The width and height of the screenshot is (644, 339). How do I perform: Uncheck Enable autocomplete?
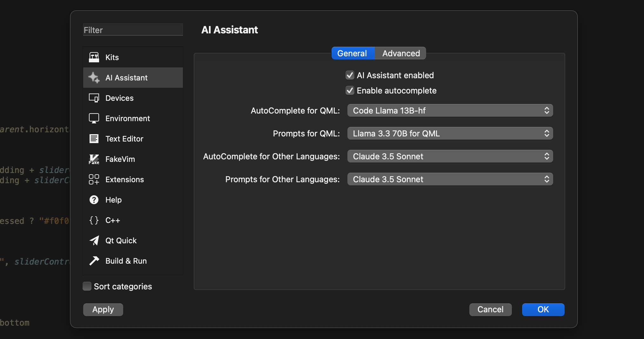[350, 90]
